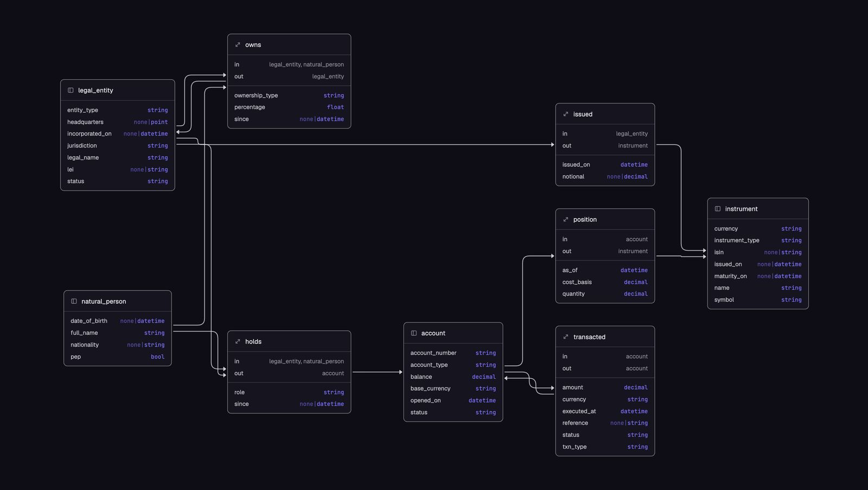Click the executed_at field in transacted
868x490 pixels.
point(605,411)
